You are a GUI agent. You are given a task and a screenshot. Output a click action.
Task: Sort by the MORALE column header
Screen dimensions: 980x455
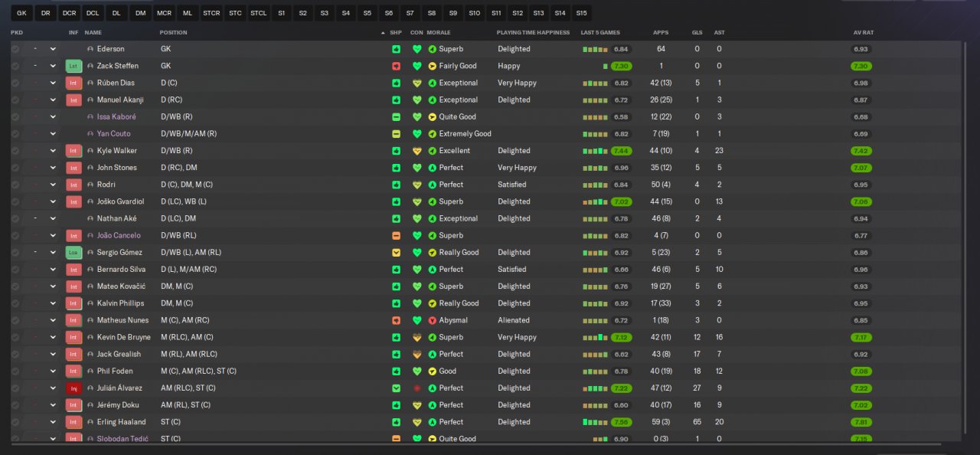pos(439,33)
